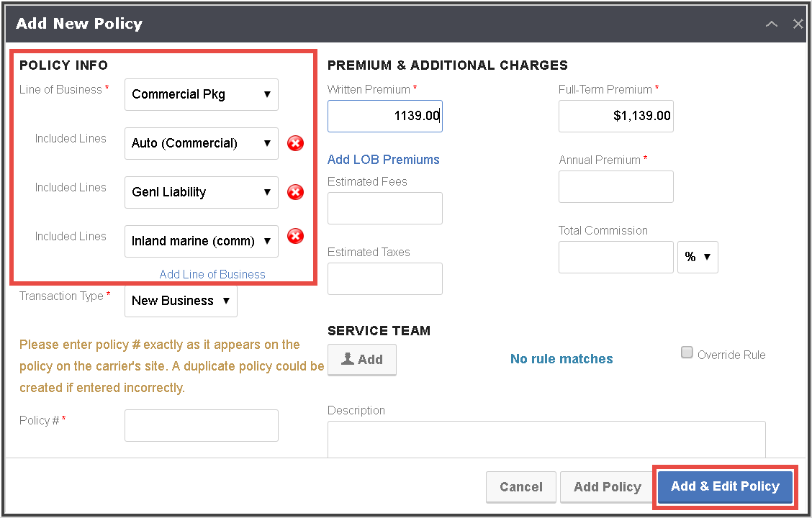Image resolution: width=812 pixels, height=518 pixels.
Task: Open the commission percentage unit dropdown
Action: (698, 257)
